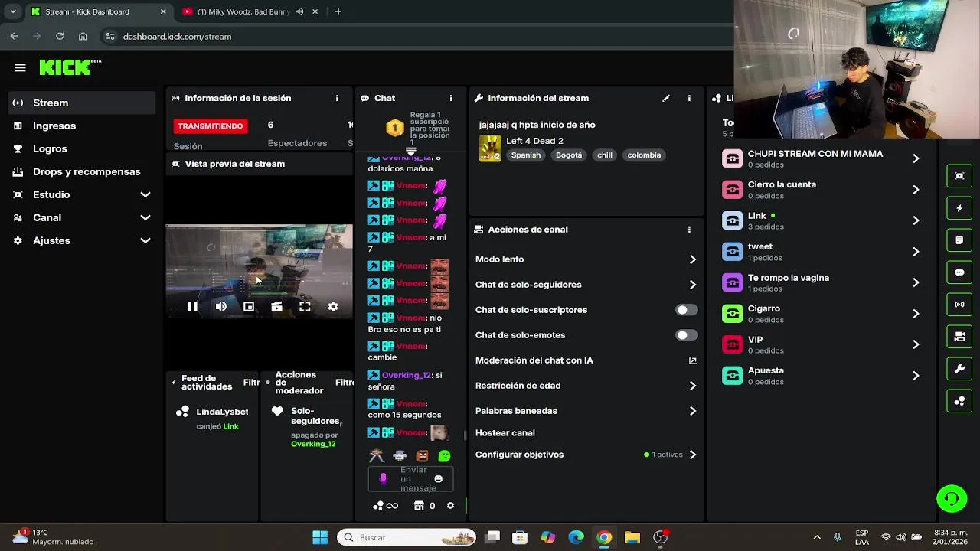The image size is (980, 551).
Task: Open the Apuesta reward row
Action: click(x=822, y=376)
